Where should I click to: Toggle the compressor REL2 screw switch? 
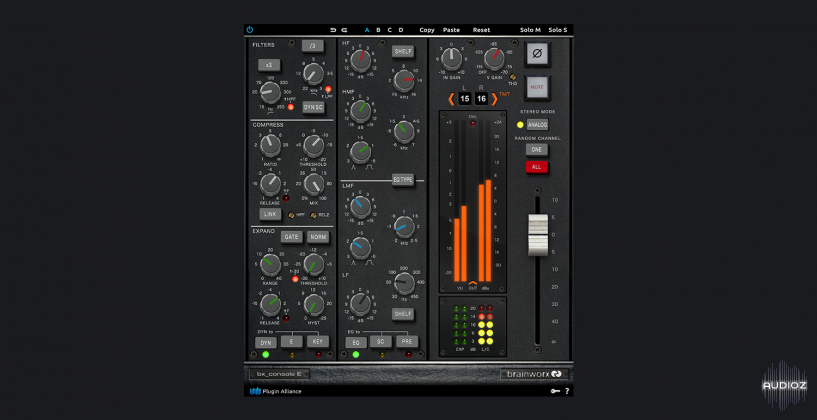[x=313, y=215]
